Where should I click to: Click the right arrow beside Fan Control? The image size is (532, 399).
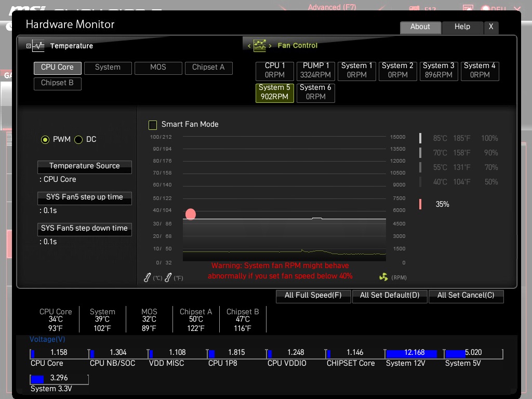[270, 46]
